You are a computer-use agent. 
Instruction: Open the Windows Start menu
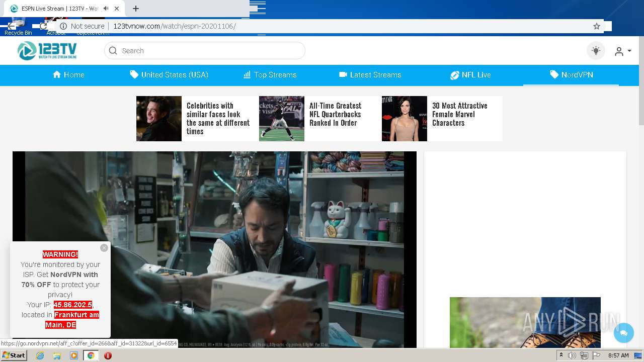click(x=14, y=355)
